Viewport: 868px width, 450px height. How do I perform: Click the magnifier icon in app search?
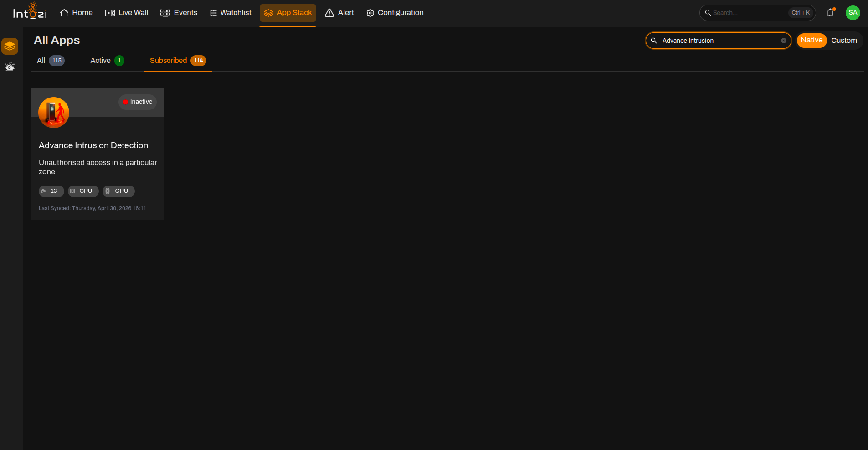click(x=654, y=41)
